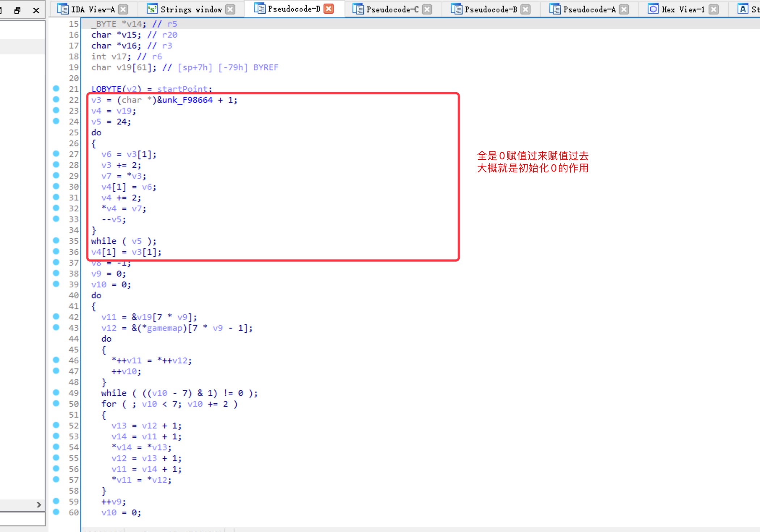
Task: Click the Strings window tab icon
Action: coord(152,9)
